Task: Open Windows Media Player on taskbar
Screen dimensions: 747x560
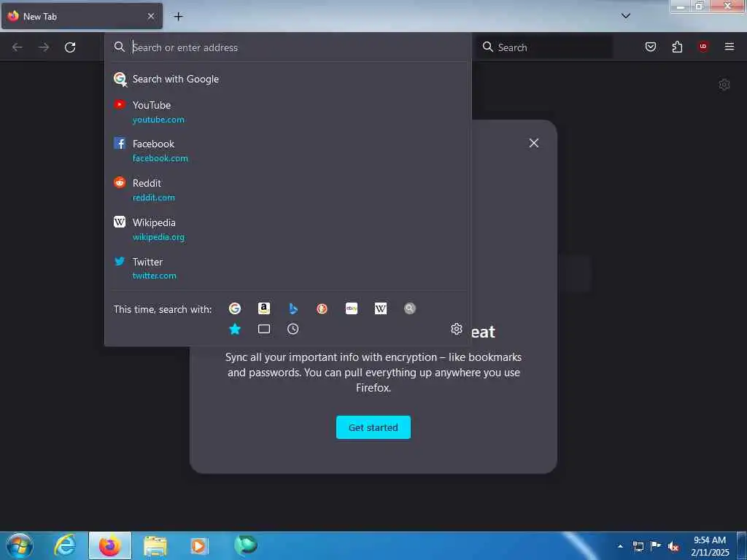Action: (x=199, y=546)
